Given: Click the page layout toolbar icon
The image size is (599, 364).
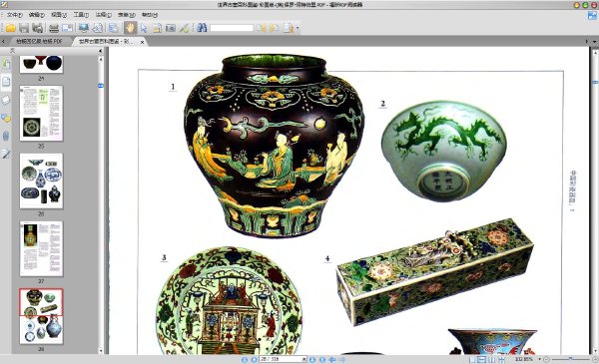Looking at the screenshot, I should click(114, 28).
